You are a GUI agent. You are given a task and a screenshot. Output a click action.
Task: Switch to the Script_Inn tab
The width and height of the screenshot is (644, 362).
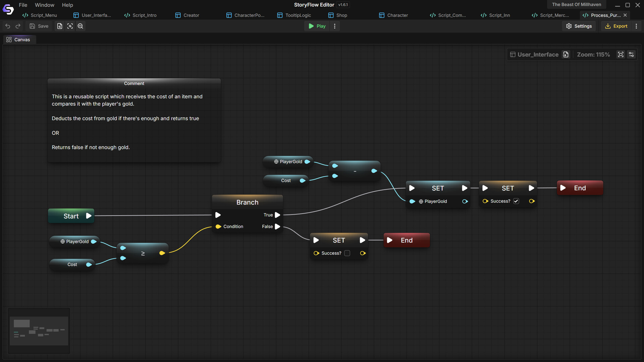pos(495,15)
